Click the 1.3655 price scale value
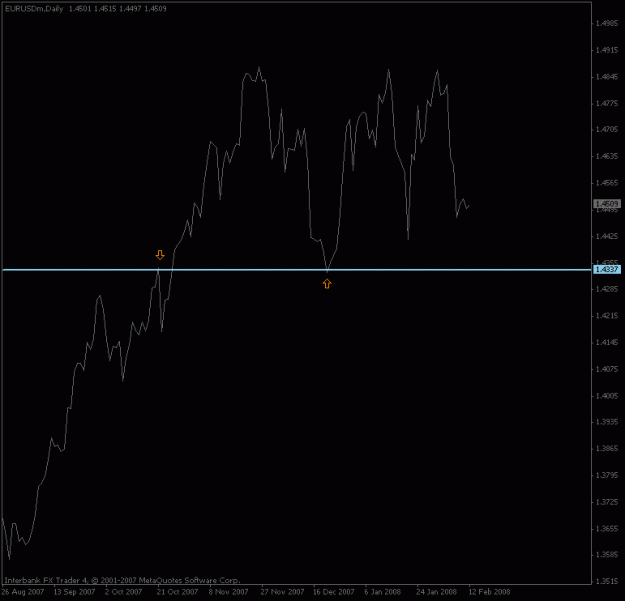Viewport: 625px width, 601px height. [x=607, y=529]
